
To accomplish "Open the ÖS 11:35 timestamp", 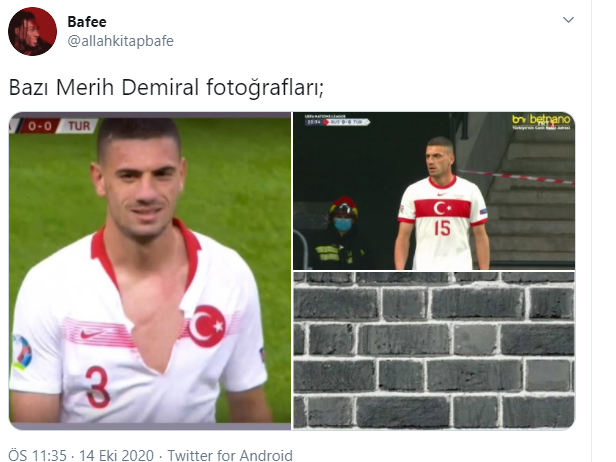I will 38,455.
